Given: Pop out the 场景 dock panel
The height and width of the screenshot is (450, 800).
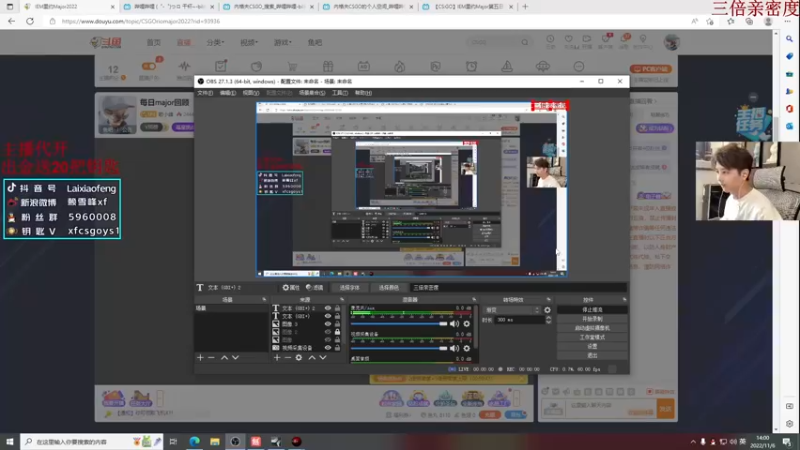Looking at the screenshot, I should coord(264,299).
